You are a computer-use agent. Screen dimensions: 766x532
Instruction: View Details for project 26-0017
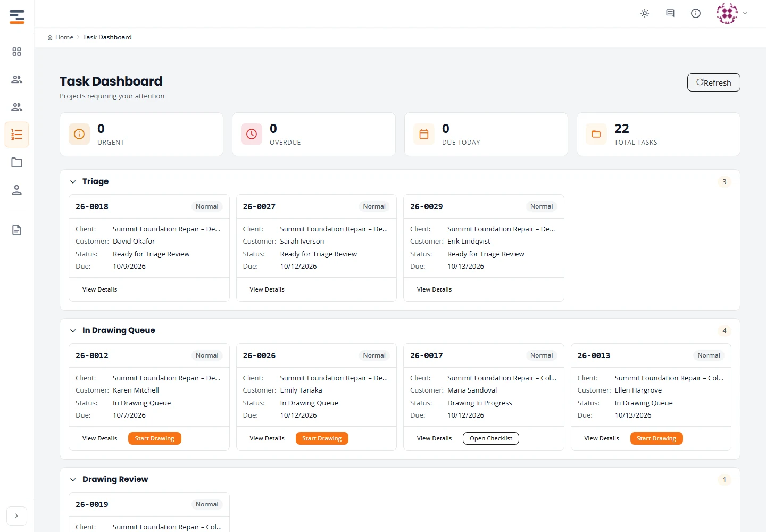(434, 438)
